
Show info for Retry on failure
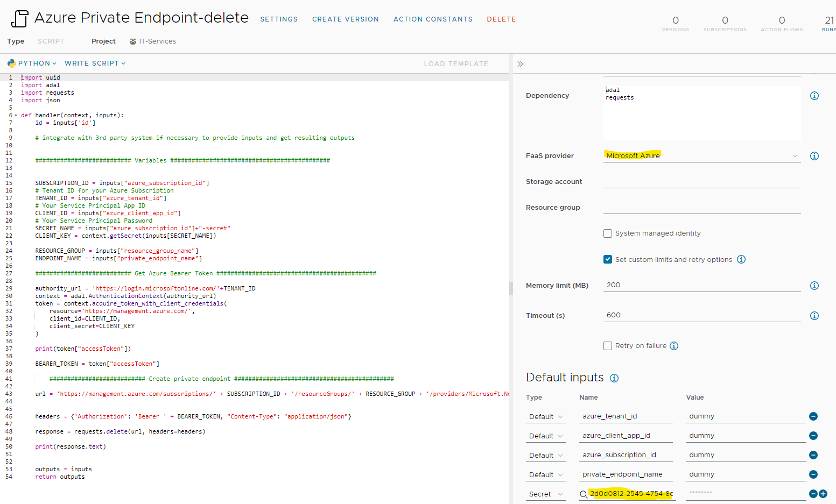tap(674, 346)
